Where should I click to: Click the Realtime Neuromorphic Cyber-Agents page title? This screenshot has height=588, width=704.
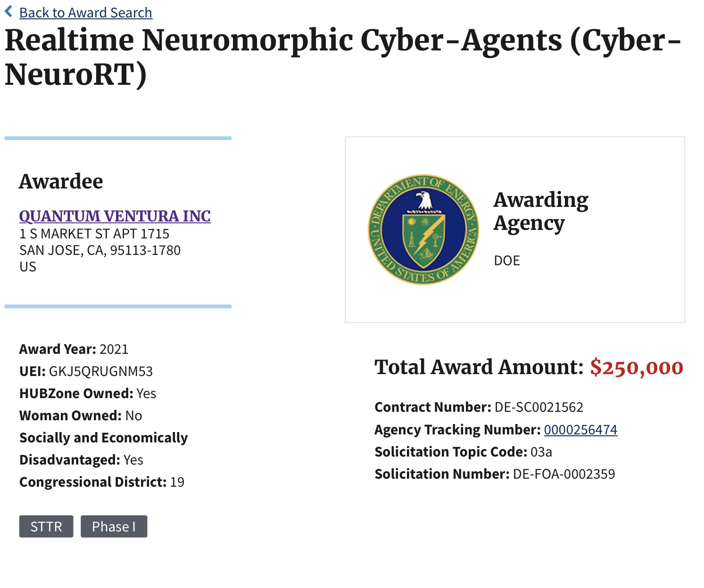tap(342, 57)
